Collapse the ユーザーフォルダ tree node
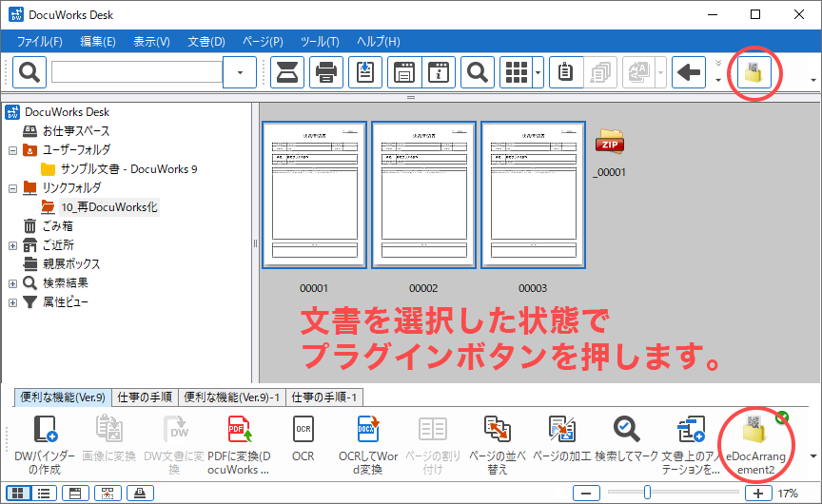 tap(13, 151)
